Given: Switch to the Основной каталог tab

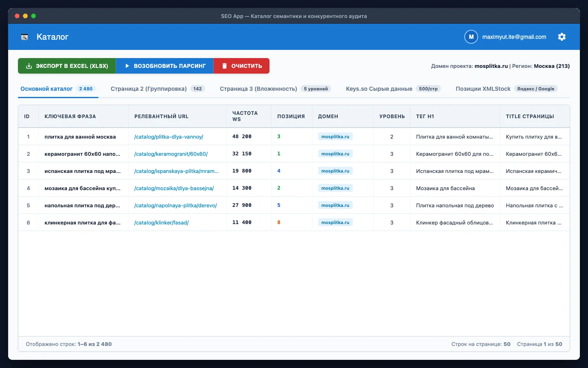Looking at the screenshot, I should click(58, 89).
